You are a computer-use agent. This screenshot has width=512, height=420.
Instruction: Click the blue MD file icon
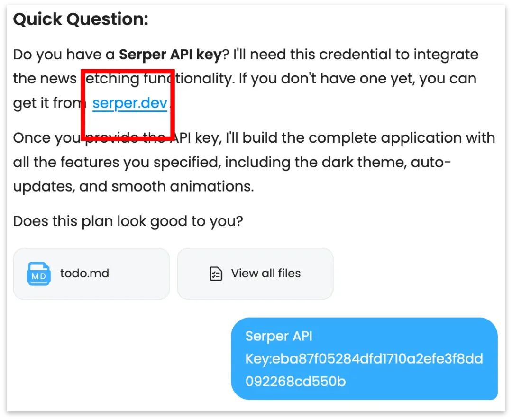pos(38,274)
